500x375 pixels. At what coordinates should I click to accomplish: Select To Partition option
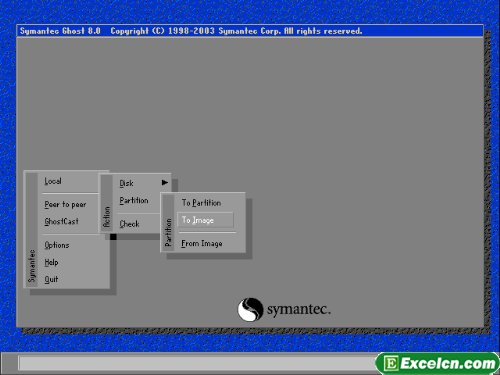click(201, 203)
